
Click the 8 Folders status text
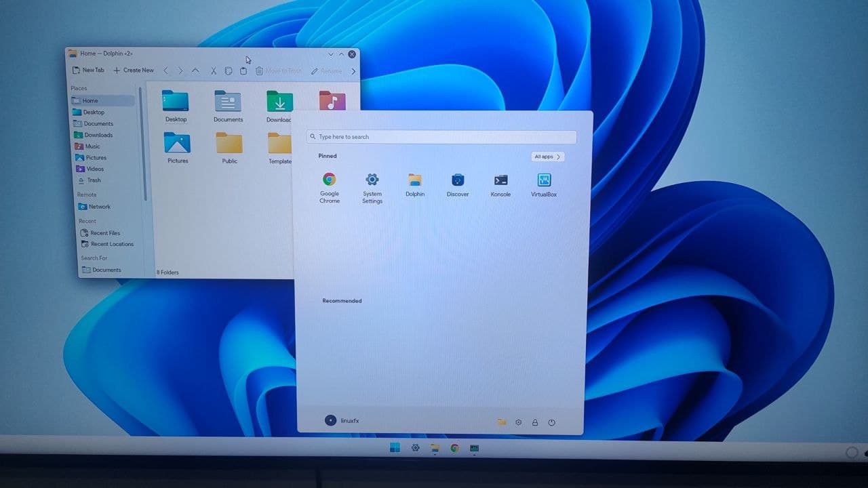coord(167,272)
